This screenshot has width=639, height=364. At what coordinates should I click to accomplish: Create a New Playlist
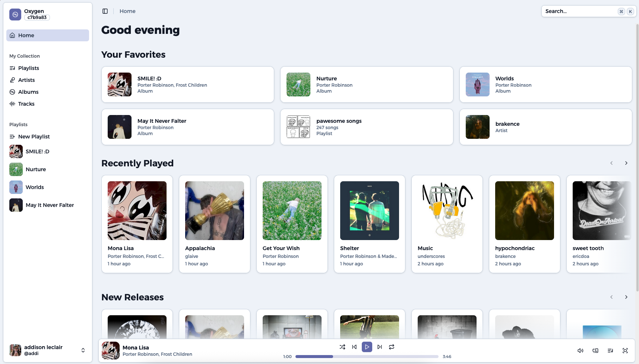[34, 137]
